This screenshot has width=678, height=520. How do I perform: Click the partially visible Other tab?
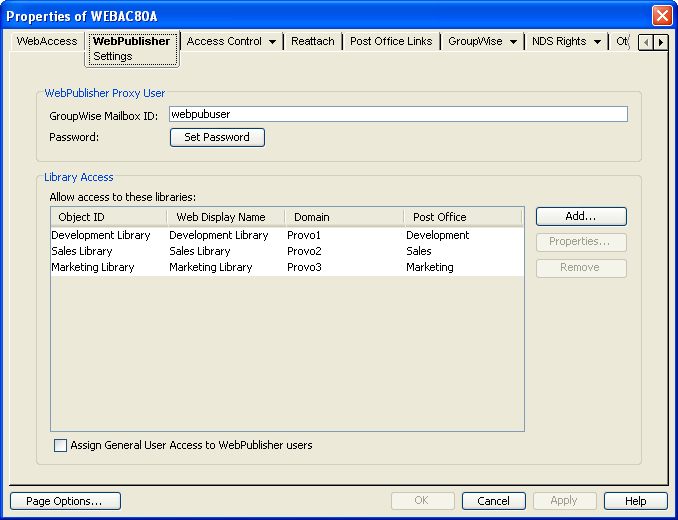pos(622,41)
